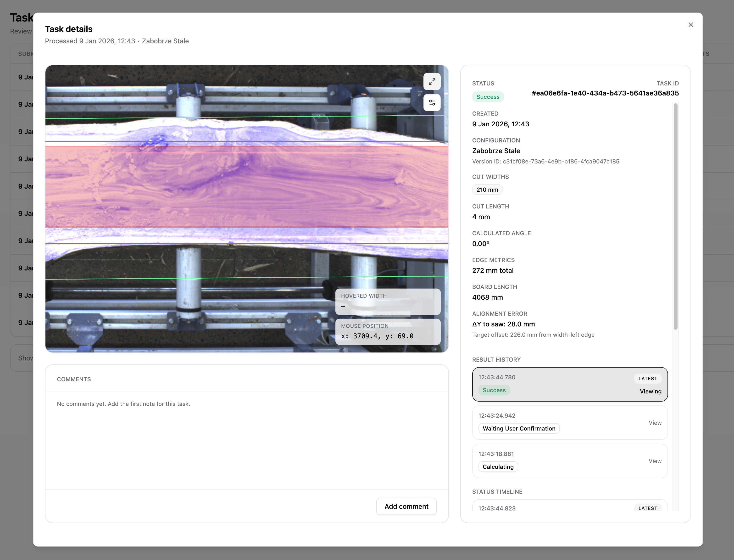Click the Waiting User Confirmation status chip
The image size is (734, 560).
pyautogui.click(x=519, y=428)
